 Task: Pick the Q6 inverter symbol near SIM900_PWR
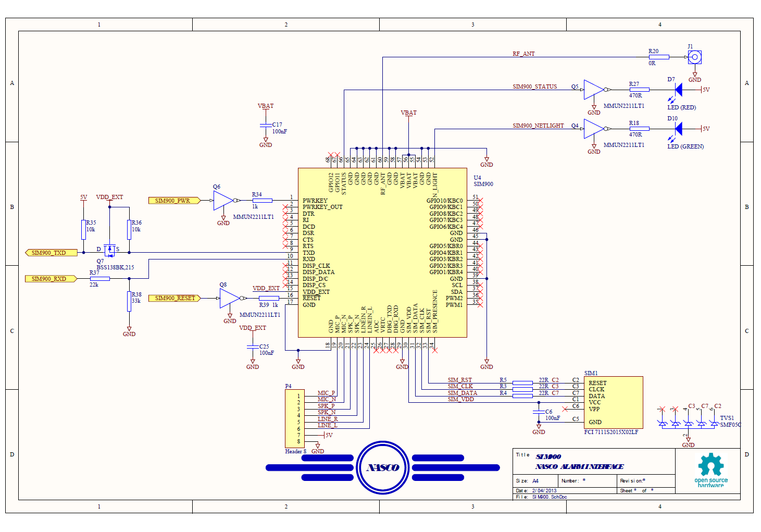[224, 201]
